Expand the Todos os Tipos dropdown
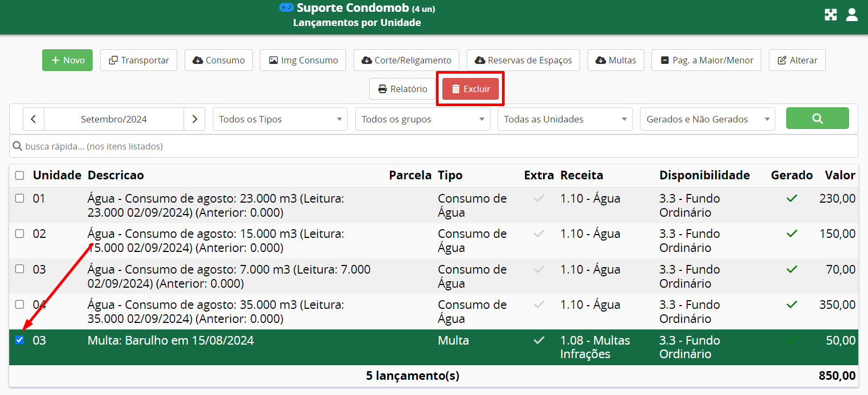 [x=280, y=119]
